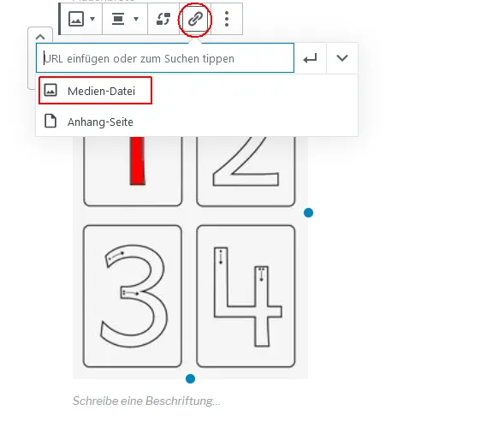
Task: Open the change alignment icon
Action: (x=118, y=19)
